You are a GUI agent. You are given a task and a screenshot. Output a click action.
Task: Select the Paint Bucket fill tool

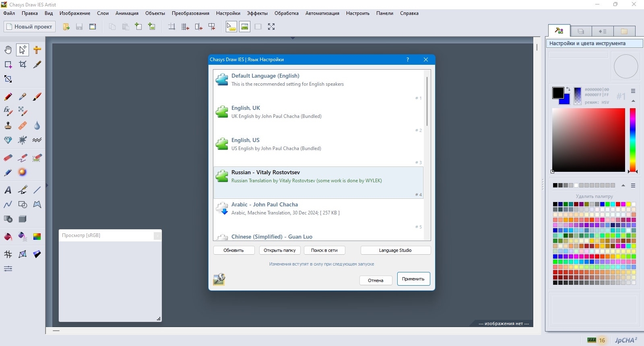[x=8, y=237]
